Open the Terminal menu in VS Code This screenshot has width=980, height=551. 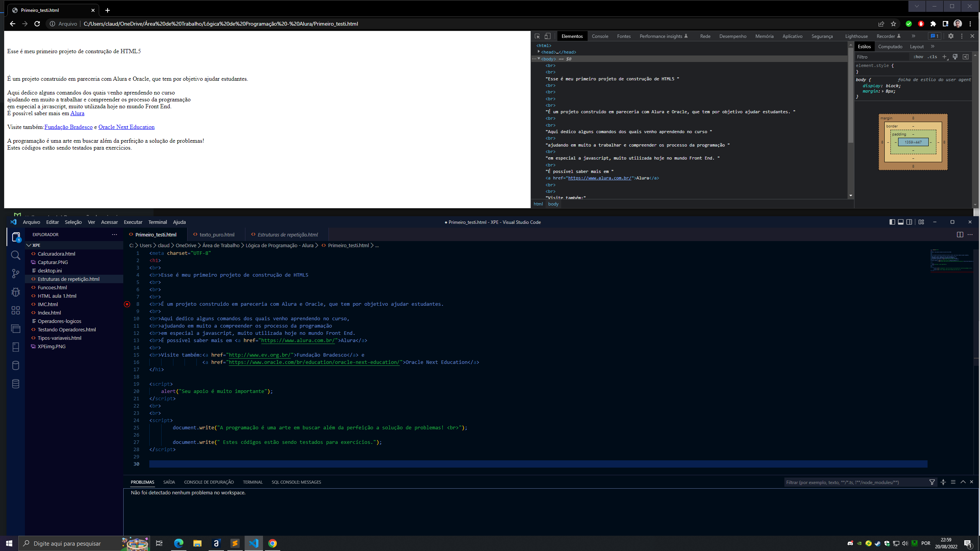pos(157,222)
